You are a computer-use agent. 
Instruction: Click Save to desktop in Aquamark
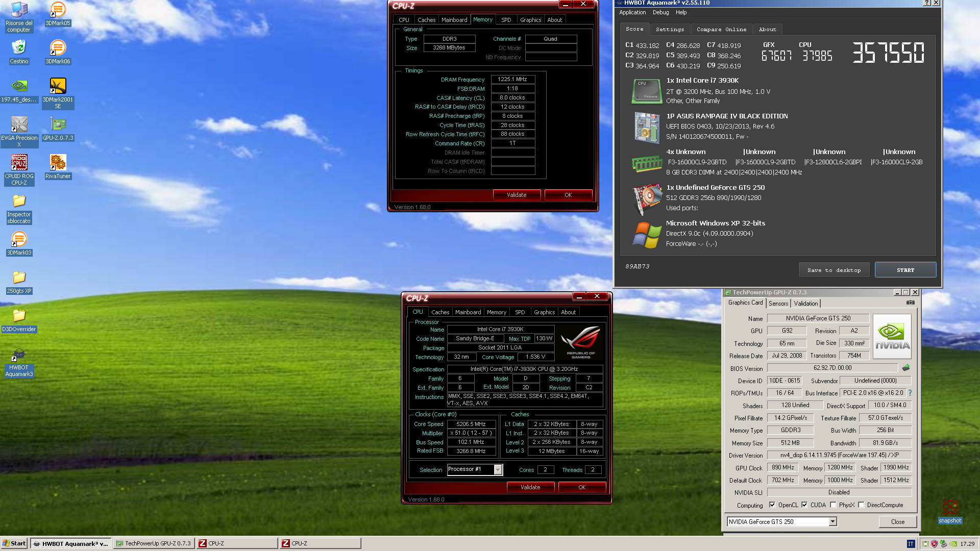834,270
